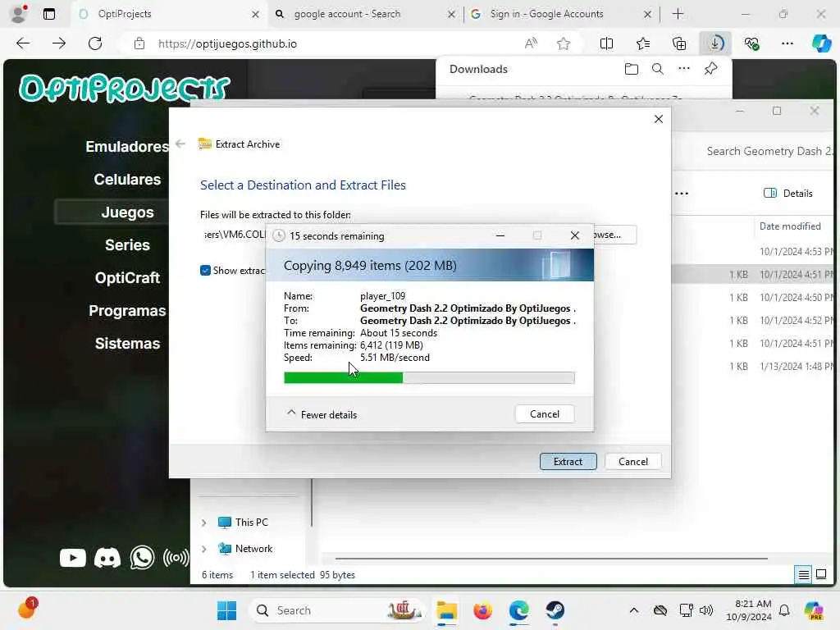Open Programas in OptiProjects menu

[127, 311]
